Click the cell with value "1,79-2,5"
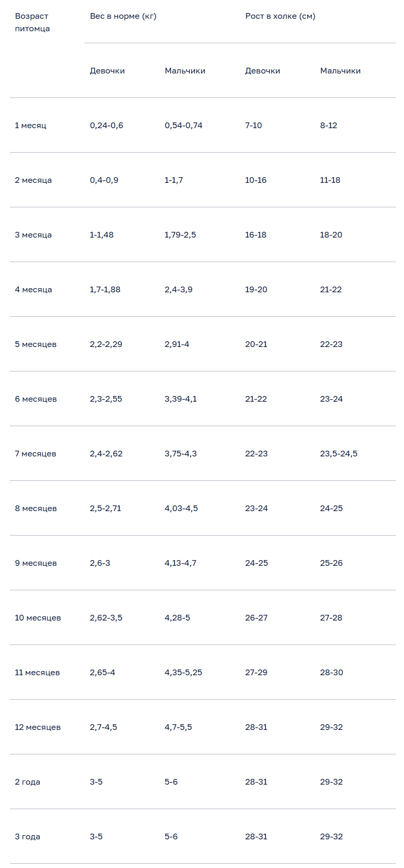This screenshot has height=868, width=404. pos(180,235)
